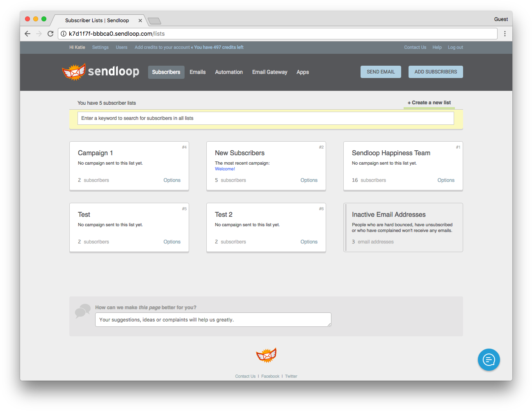Click the Welcome! campaign link

pyautogui.click(x=225, y=169)
